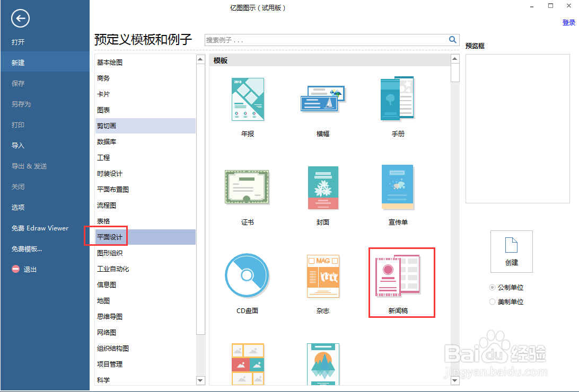Screen dimensions: 579x392
Task: Select 商务 category
Action: click(x=145, y=78)
